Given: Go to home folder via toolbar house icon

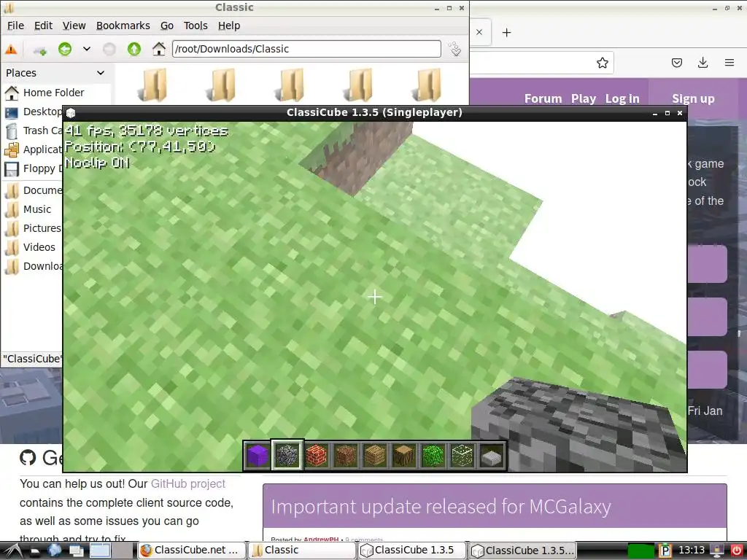Looking at the screenshot, I should pyautogui.click(x=158, y=49).
